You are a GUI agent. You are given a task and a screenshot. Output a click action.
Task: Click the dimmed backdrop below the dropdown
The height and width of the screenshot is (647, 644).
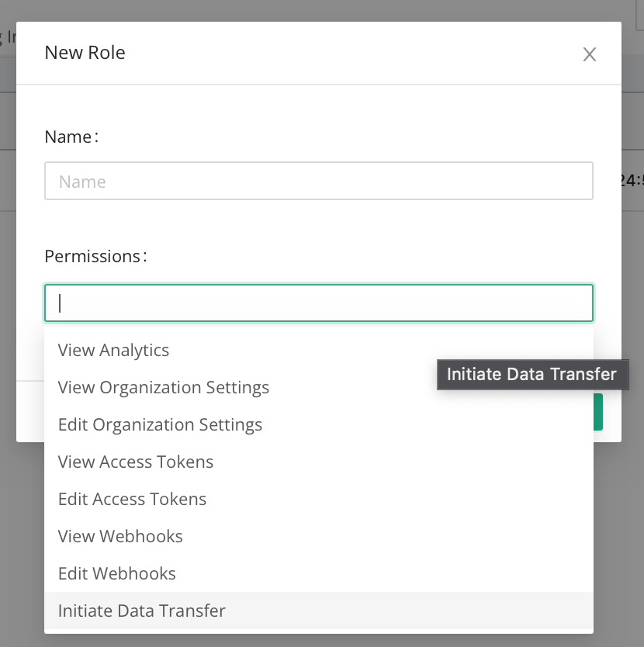pyautogui.click(x=318, y=640)
